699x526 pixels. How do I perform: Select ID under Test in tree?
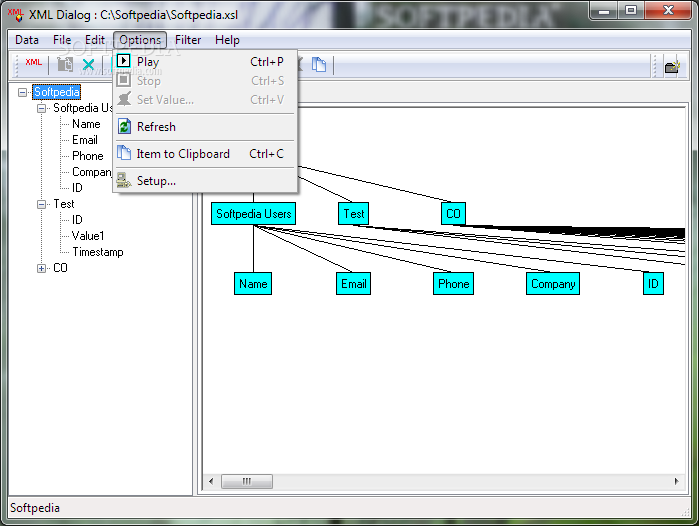[77, 220]
